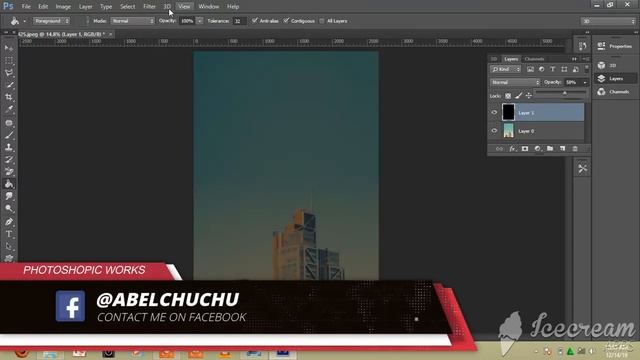Open the Image menu
Image resolution: width=640 pixels, height=360 pixels.
tap(63, 7)
